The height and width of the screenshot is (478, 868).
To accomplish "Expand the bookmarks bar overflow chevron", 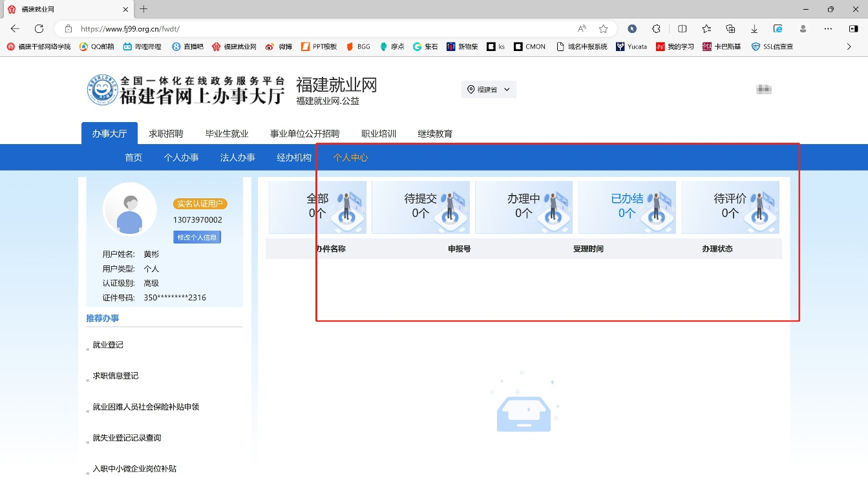I will coord(850,46).
